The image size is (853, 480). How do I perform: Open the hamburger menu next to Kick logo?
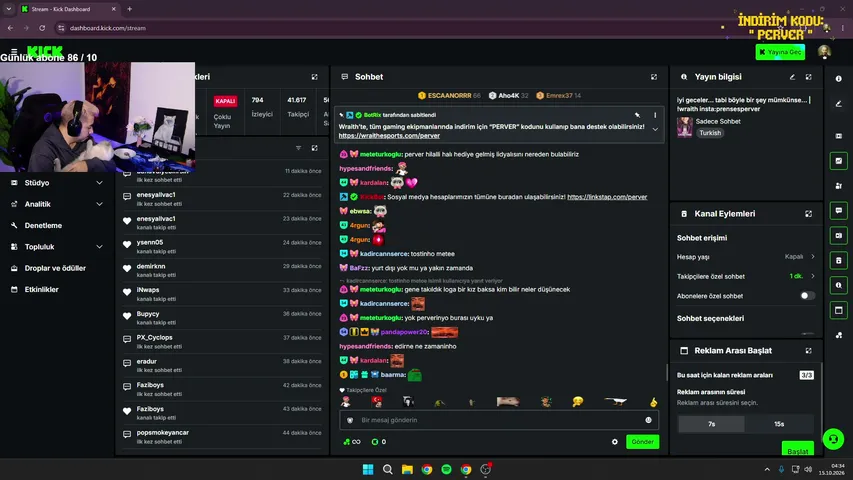click(x=14, y=51)
